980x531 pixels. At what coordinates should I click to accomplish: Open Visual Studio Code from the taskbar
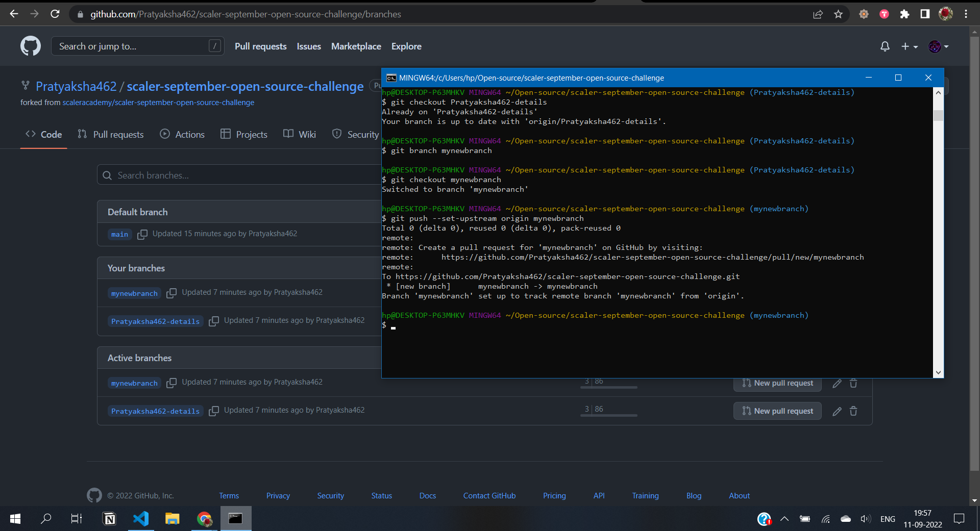(141, 519)
